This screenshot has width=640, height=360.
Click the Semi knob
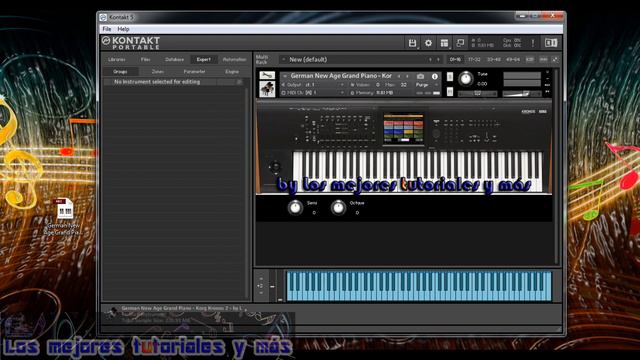coord(295,207)
